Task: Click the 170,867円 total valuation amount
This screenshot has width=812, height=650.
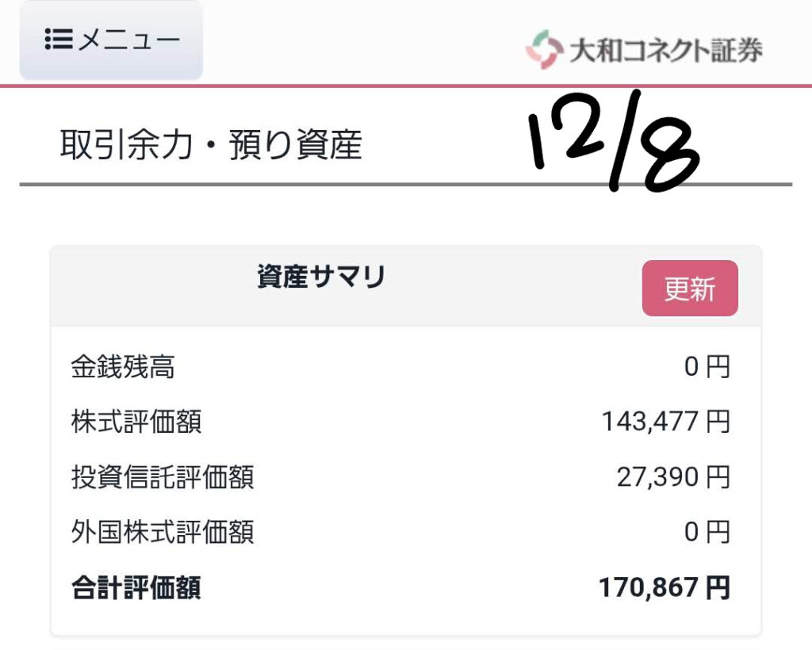Action: pyautogui.click(x=664, y=588)
